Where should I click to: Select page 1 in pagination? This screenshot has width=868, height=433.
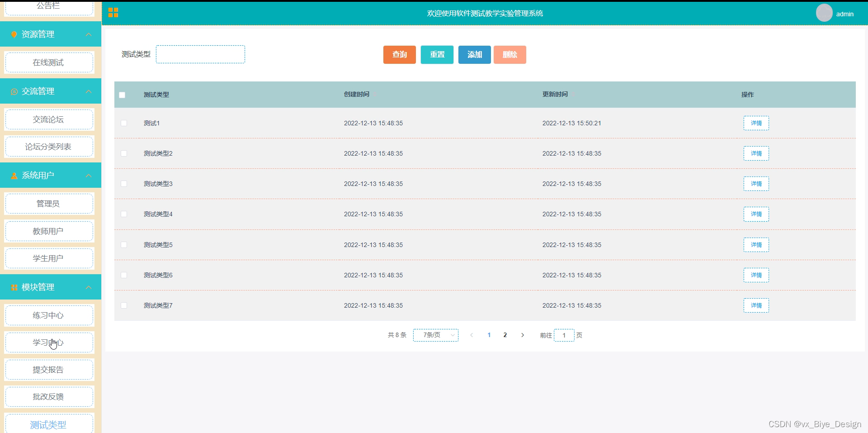point(489,335)
